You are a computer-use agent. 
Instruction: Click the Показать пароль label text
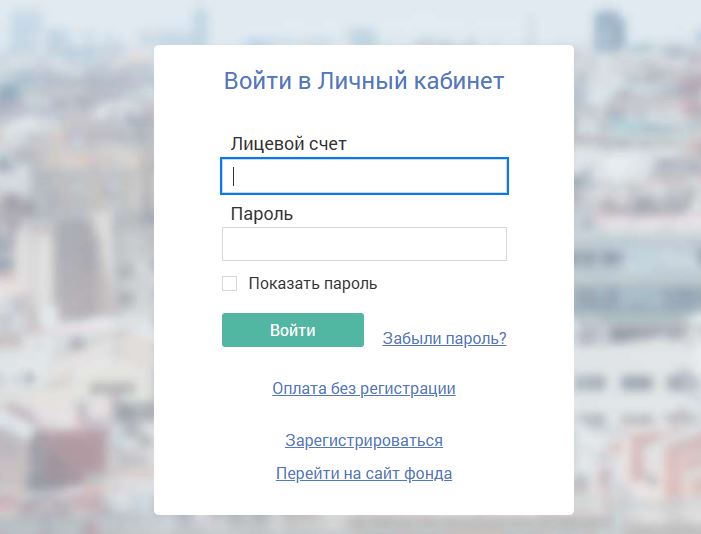tap(313, 284)
